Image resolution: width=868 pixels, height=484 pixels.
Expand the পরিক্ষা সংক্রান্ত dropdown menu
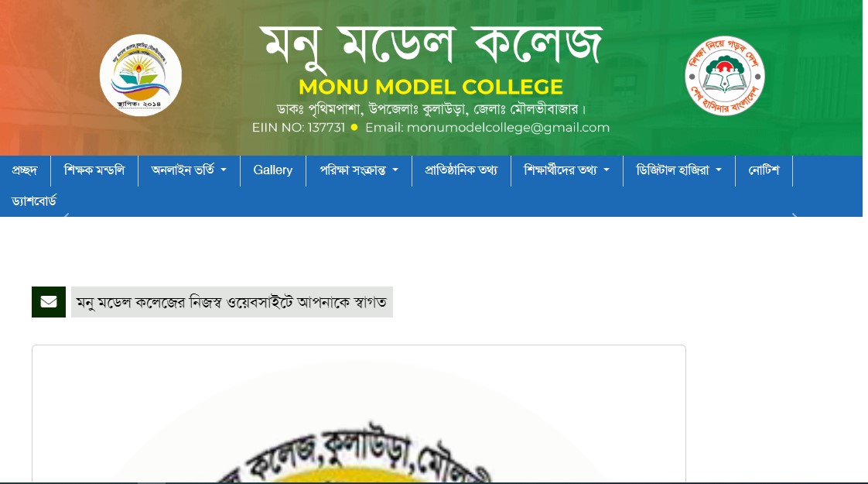pos(359,170)
